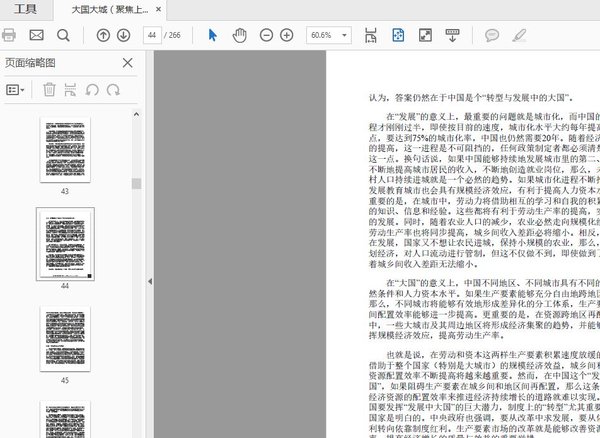Collapse the left panel divider arrow

pos(149,282)
